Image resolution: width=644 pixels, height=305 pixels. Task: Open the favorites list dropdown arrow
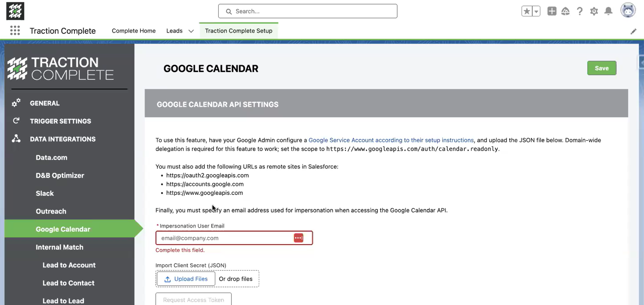536,11
